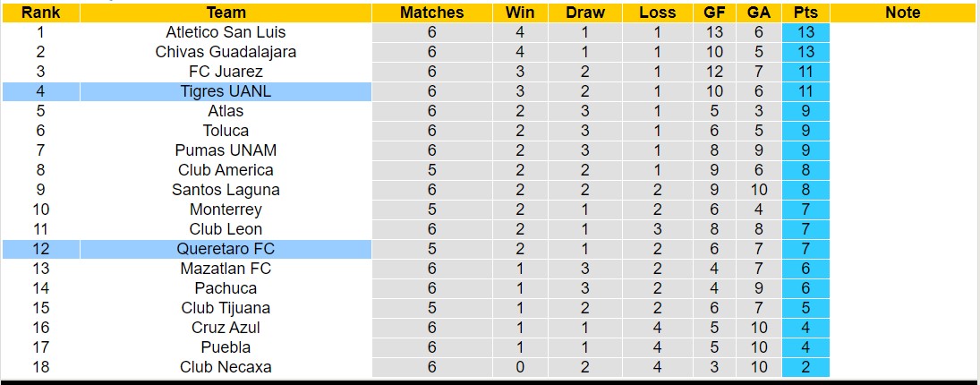Click the Note column header
The image size is (980, 385).
pyautogui.click(x=902, y=13)
